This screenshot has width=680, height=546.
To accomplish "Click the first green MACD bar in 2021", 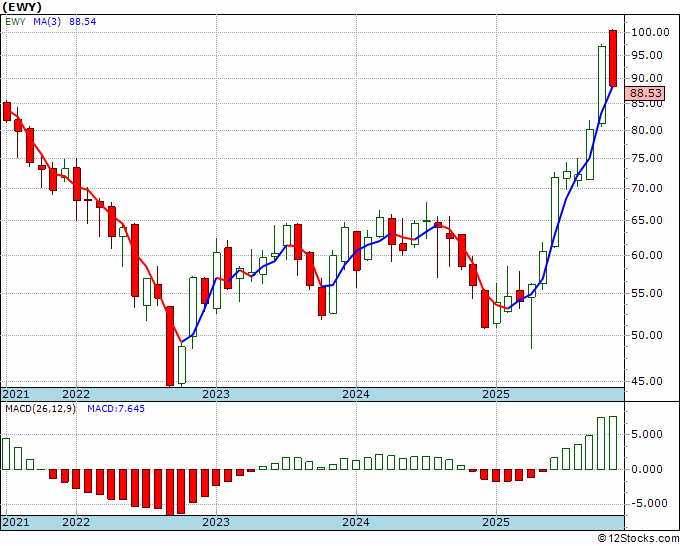I will (6, 454).
